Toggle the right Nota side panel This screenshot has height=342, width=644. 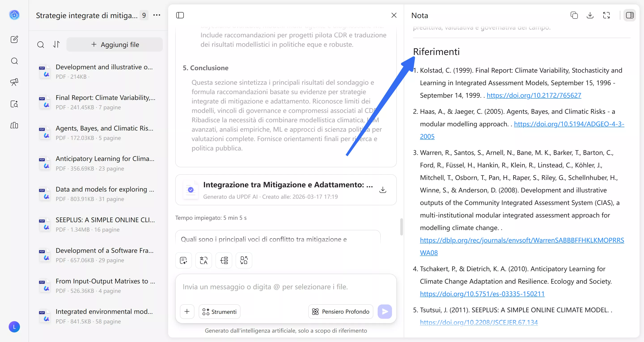pos(629,15)
